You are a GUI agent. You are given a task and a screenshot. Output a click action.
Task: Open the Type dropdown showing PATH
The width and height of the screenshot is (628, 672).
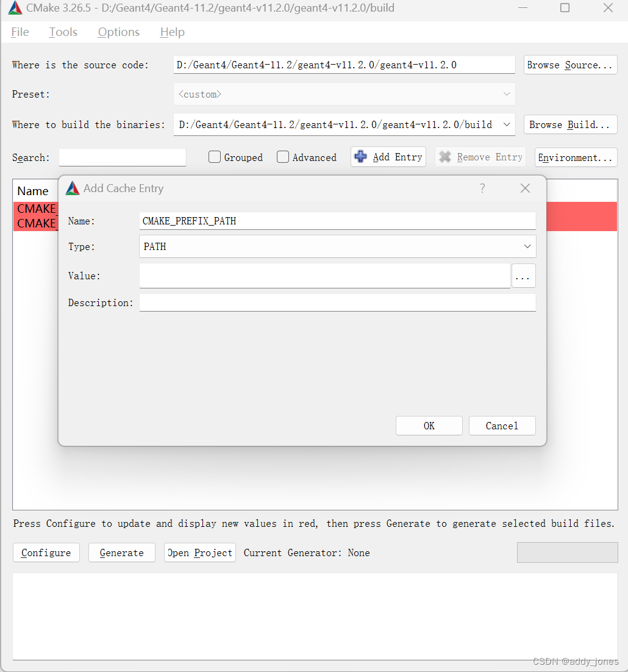338,246
